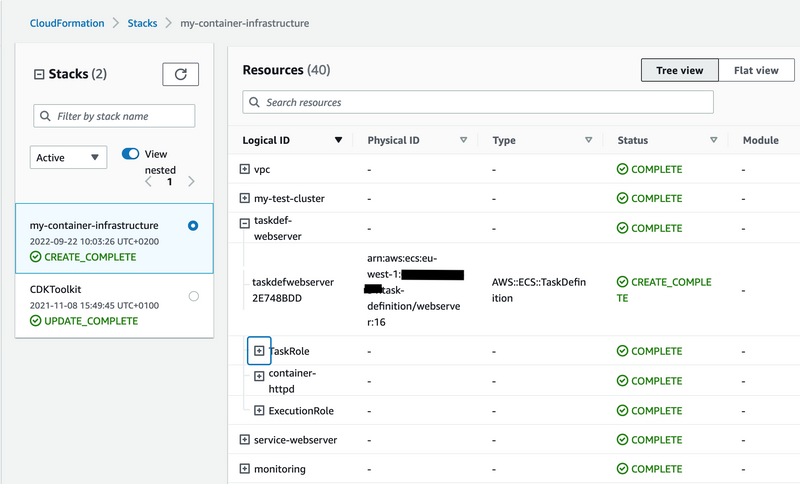Click the Search resources field
This screenshot has height=484, width=800.
[478, 102]
